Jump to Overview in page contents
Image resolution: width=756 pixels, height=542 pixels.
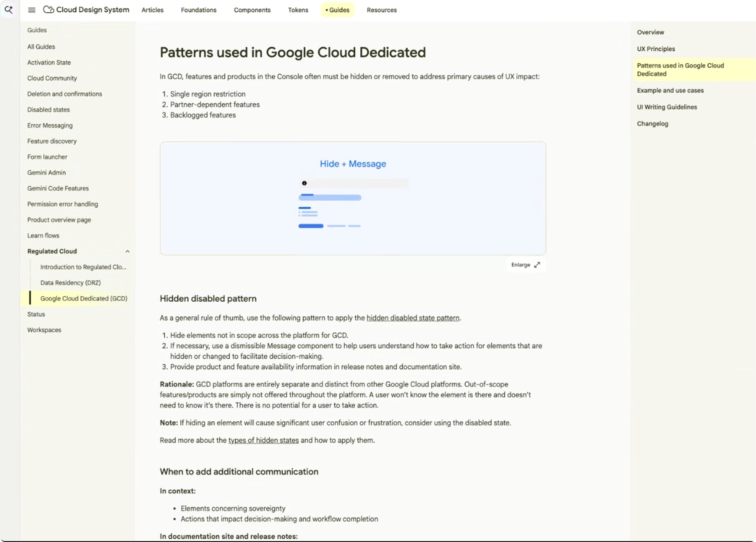click(x=650, y=32)
